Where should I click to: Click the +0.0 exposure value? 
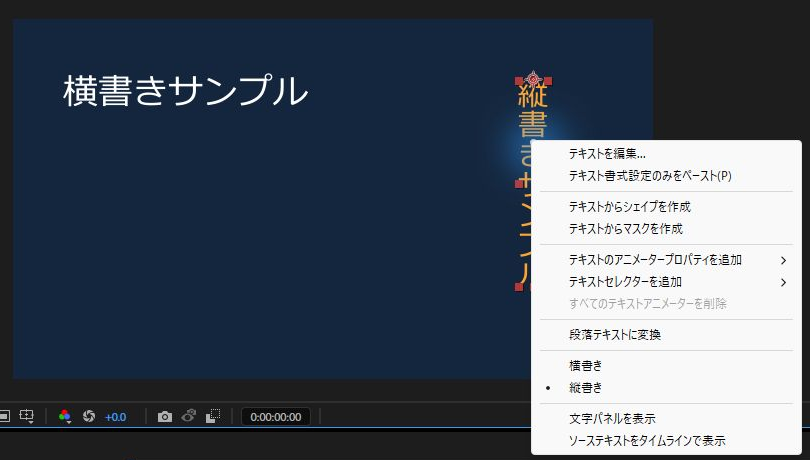click(115, 417)
